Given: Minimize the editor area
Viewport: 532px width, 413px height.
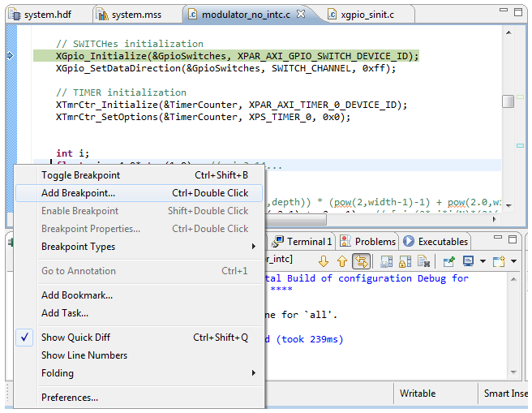Looking at the screenshot, I should (504, 11).
